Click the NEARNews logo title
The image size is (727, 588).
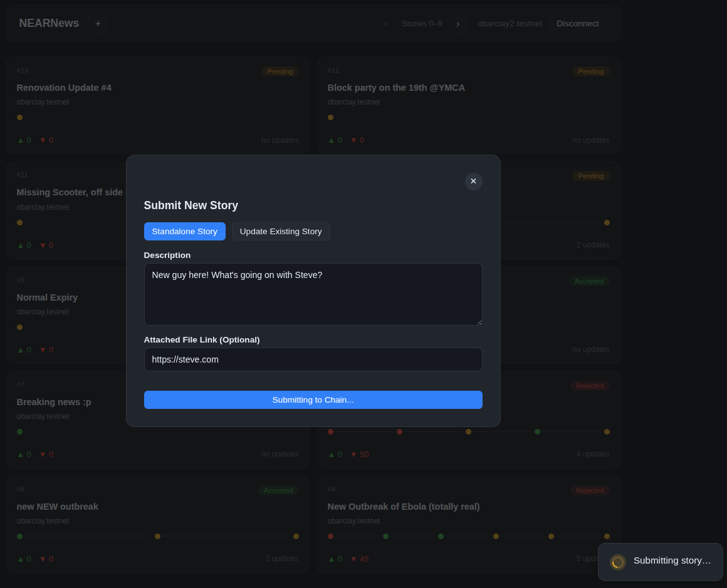pos(49,23)
